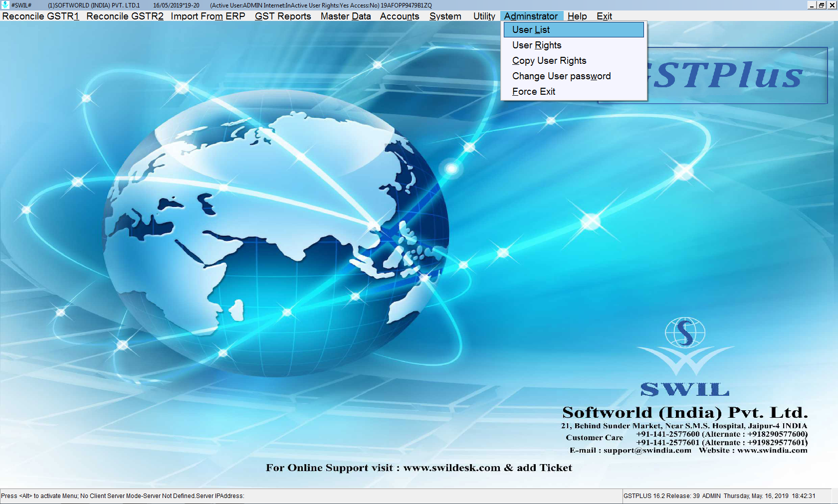Click the status bar date and time
The image size is (838, 504).
770,496
